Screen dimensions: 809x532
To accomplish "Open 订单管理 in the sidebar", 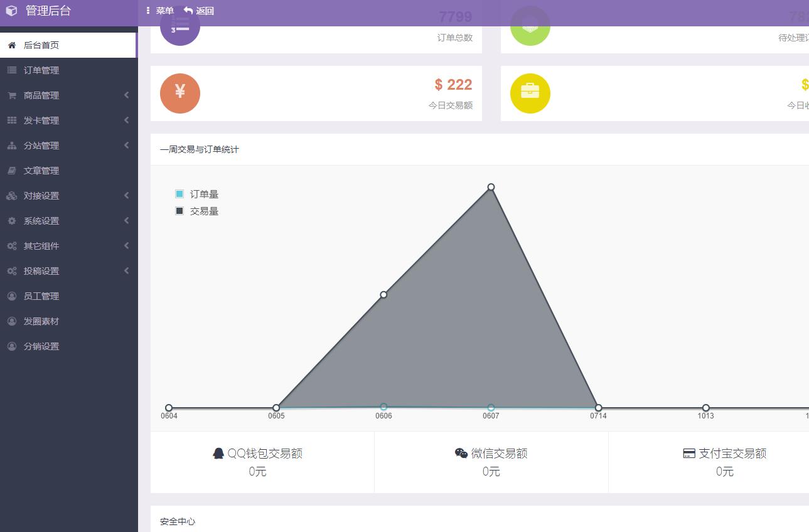I will tap(41, 70).
